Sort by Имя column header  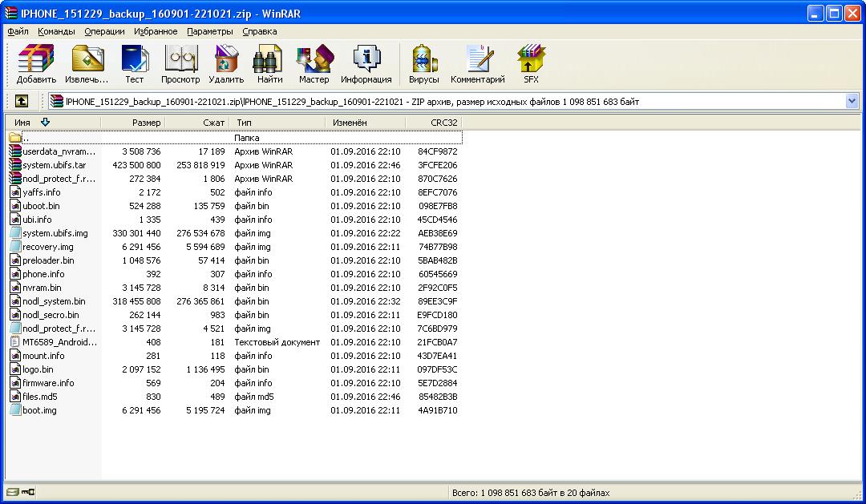pos(22,123)
